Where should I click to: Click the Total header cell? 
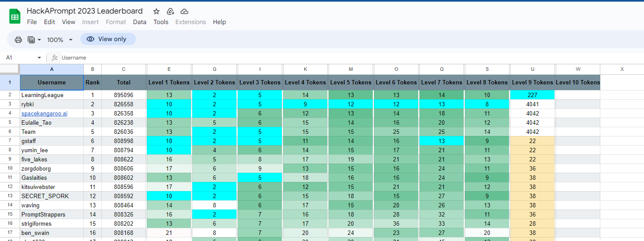124,82
